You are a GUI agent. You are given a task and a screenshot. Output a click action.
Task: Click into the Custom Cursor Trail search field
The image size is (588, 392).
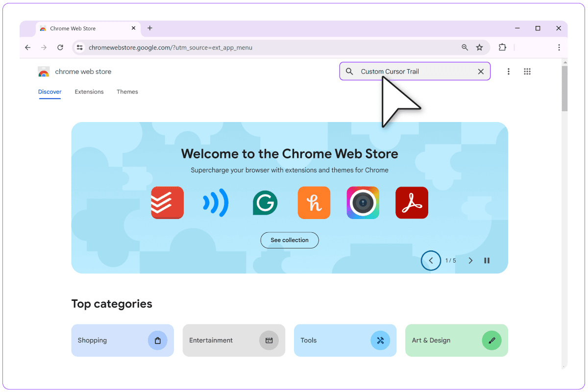click(x=415, y=72)
